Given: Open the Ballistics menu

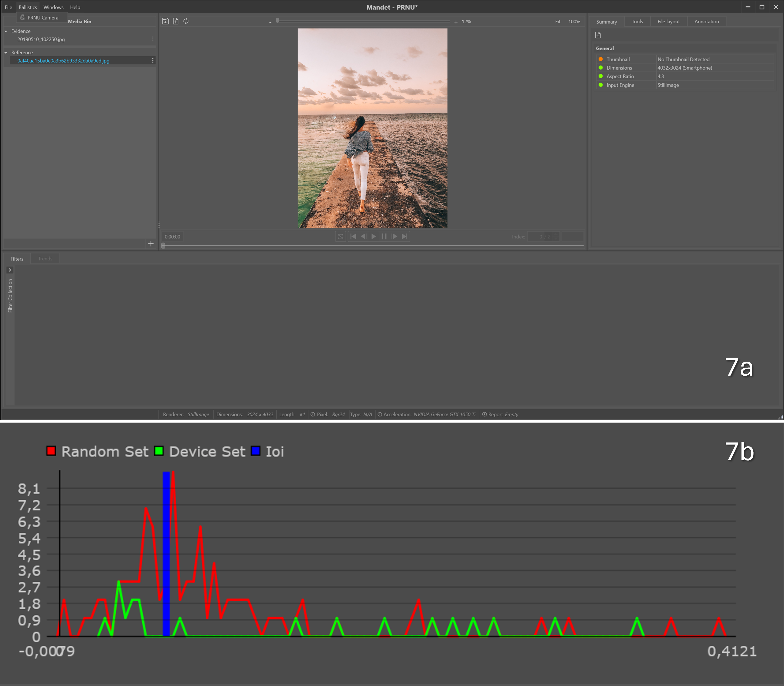Looking at the screenshot, I should click(28, 7).
